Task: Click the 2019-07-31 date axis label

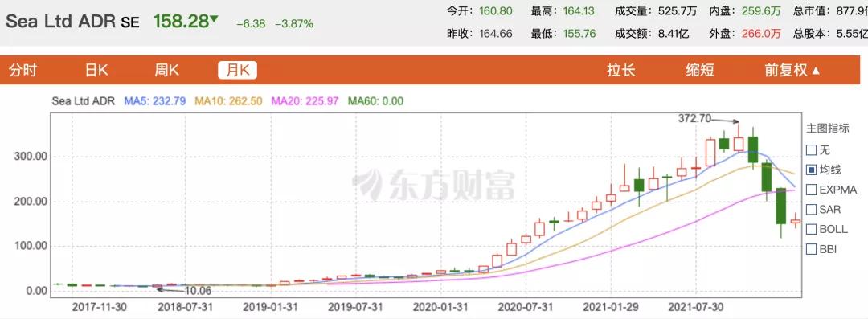Action: point(355,307)
